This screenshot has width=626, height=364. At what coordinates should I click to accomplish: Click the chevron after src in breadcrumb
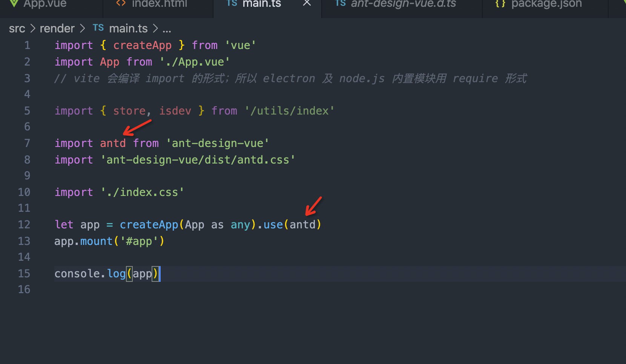(32, 28)
